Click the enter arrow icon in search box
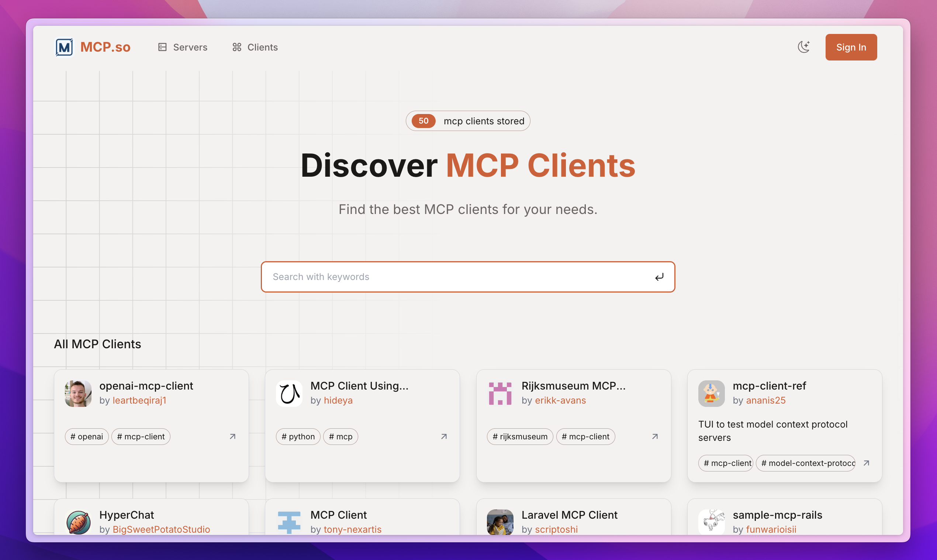 tap(659, 277)
